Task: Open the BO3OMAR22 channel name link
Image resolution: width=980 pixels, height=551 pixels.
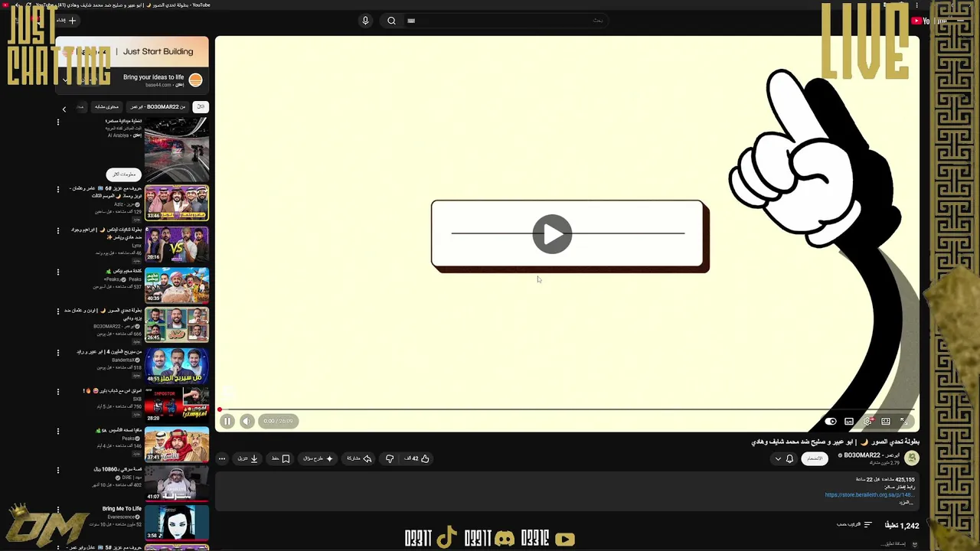Action: (x=871, y=455)
